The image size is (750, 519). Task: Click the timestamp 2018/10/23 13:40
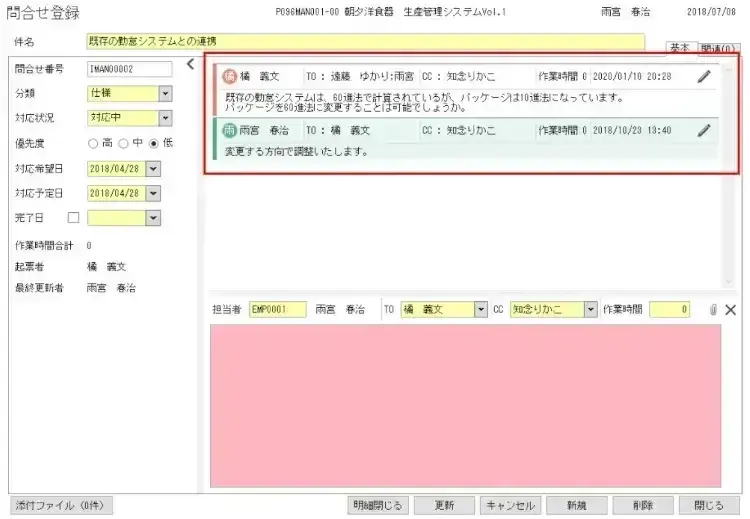tap(632, 130)
